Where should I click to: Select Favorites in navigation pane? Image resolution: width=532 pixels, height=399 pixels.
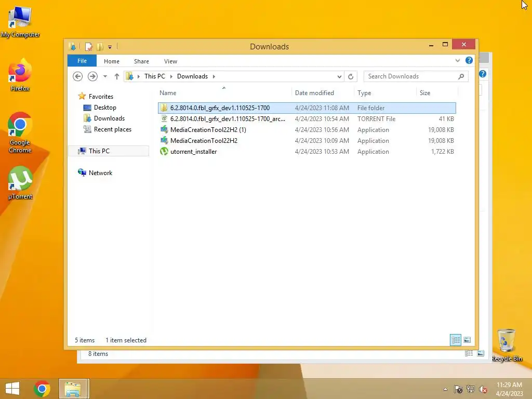click(x=101, y=96)
